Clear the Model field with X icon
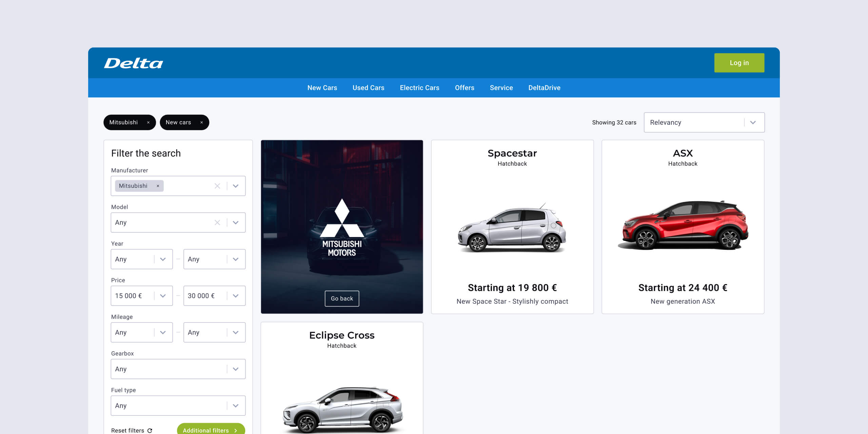868x434 pixels. click(x=217, y=222)
